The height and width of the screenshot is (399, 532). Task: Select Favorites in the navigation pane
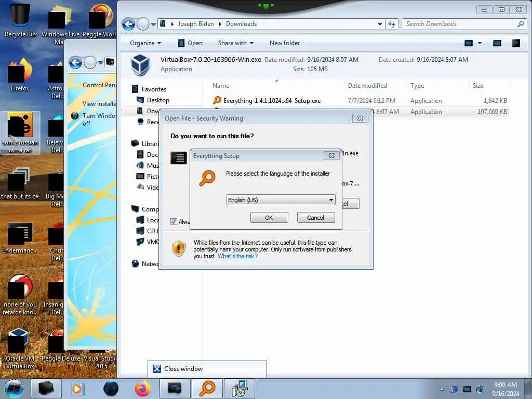[154, 89]
